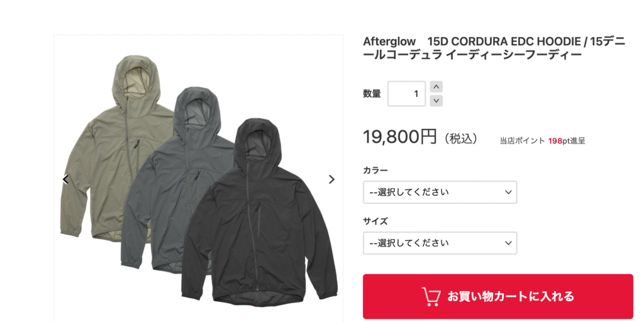Image resolution: width=644 pixels, height=322 pixels.
Task: Decrease quantity with down arrow
Action: point(436,101)
